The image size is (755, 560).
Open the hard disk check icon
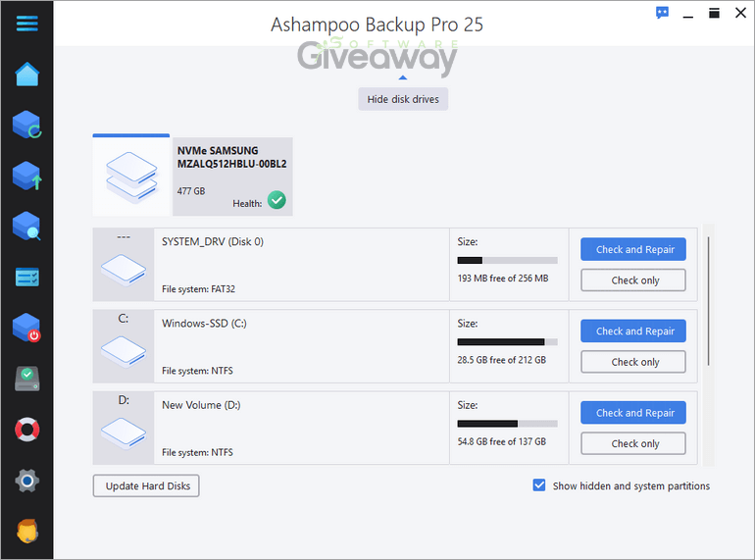[26, 379]
